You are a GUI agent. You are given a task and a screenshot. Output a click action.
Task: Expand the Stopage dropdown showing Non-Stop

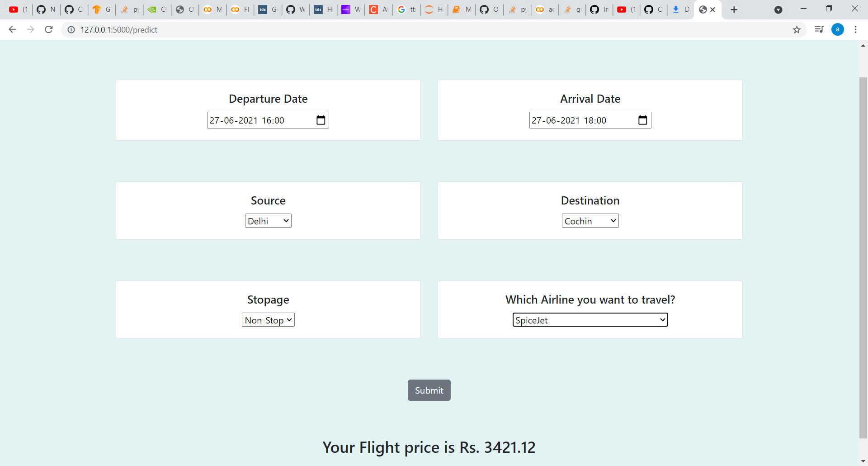pyautogui.click(x=268, y=319)
